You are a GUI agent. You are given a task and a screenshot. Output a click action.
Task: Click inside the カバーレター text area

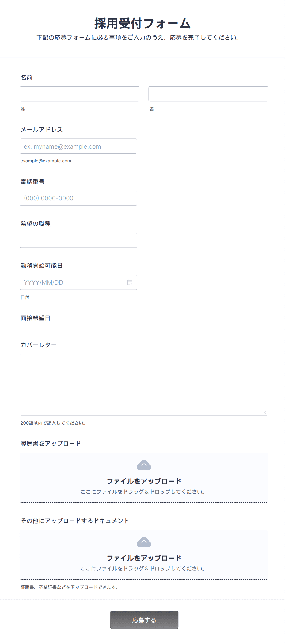[144, 385]
